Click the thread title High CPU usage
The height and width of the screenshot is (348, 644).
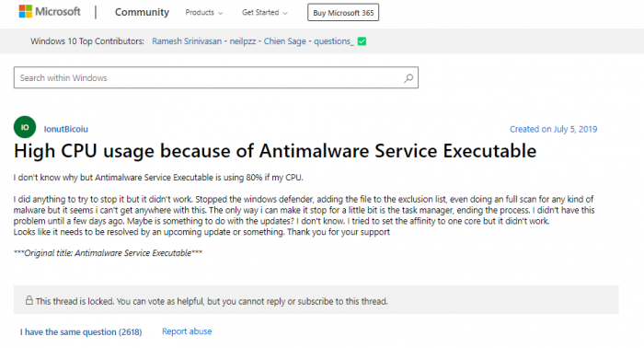coord(275,151)
